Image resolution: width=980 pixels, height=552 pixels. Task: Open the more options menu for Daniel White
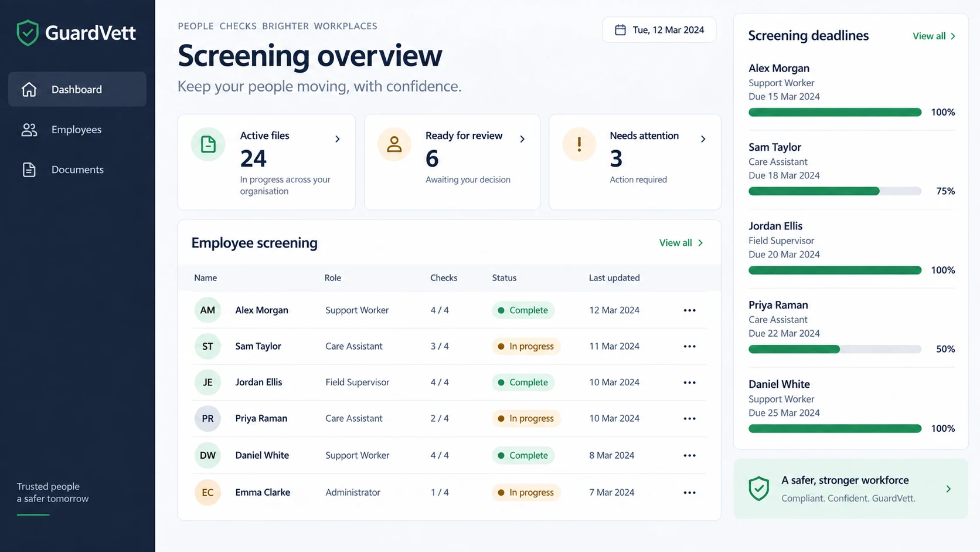(689, 455)
